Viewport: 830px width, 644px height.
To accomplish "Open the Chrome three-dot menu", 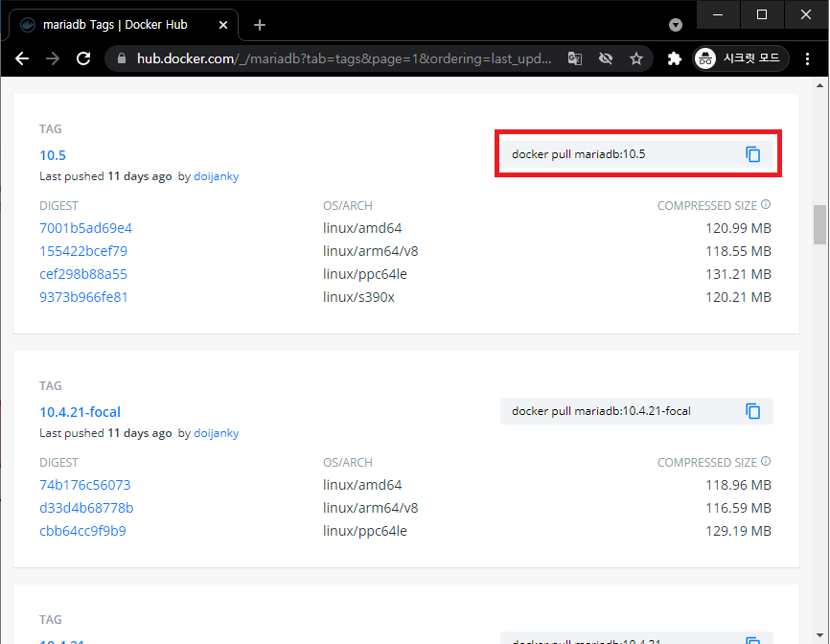I will (807, 58).
